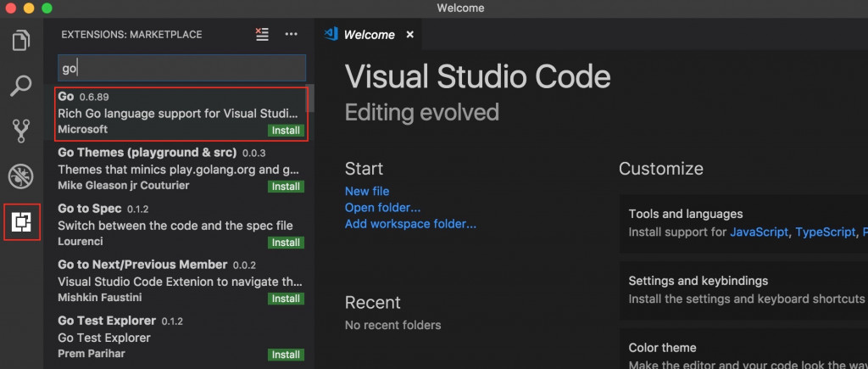Viewport: 868px width, 369px height.
Task: Open the Source Control icon
Action: [21, 131]
